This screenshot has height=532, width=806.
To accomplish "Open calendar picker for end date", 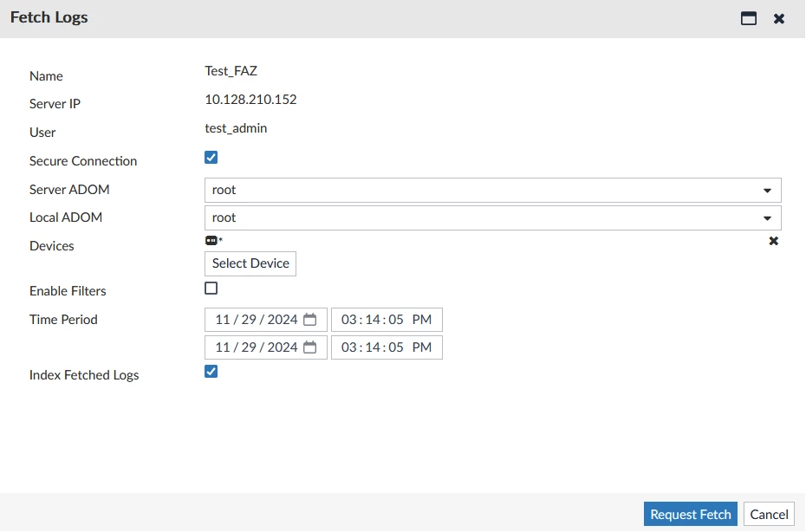I will [x=310, y=347].
